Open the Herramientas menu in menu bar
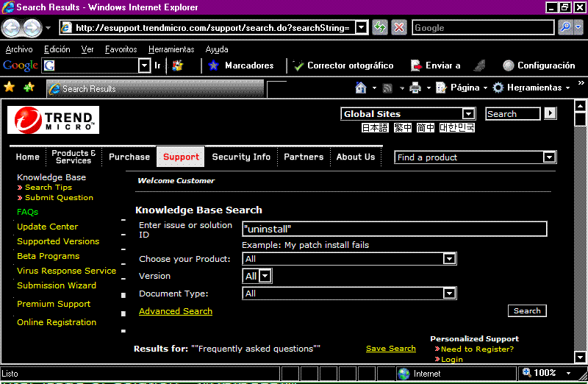588x384 pixels. 171,49
